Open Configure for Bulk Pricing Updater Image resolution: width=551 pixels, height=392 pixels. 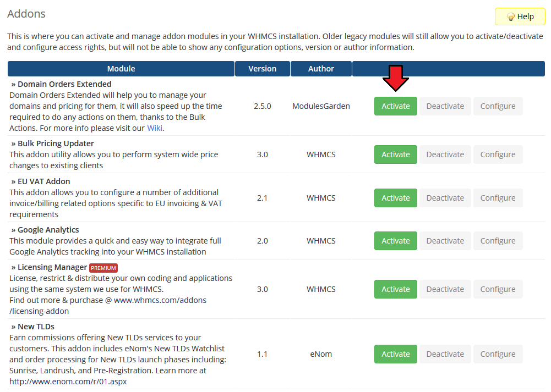[x=498, y=154]
